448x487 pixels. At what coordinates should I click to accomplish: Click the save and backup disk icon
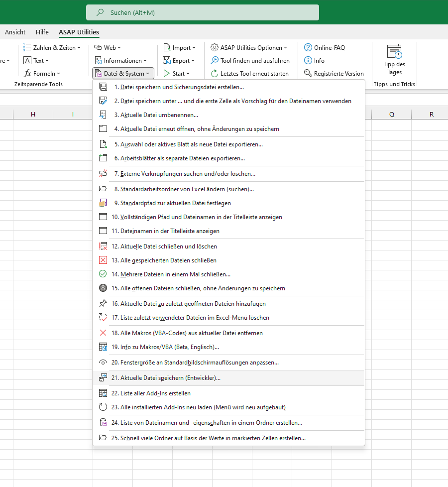pyautogui.click(x=103, y=87)
